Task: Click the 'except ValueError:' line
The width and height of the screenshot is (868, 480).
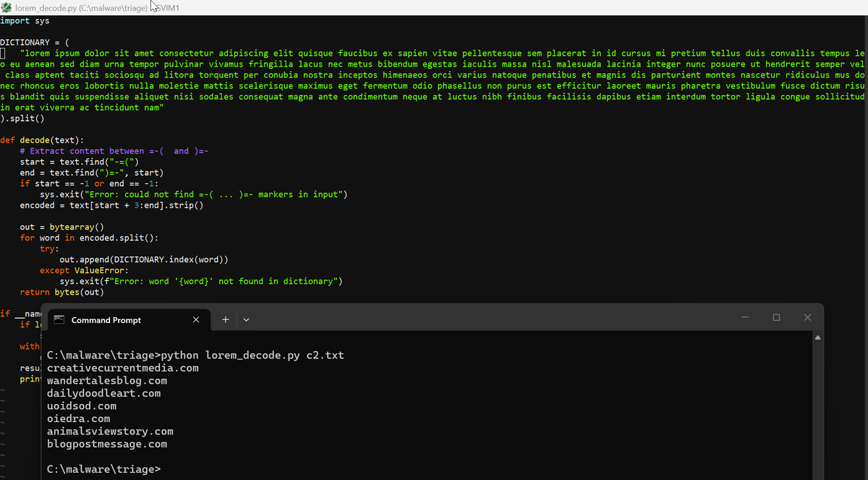Action: coord(84,271)
